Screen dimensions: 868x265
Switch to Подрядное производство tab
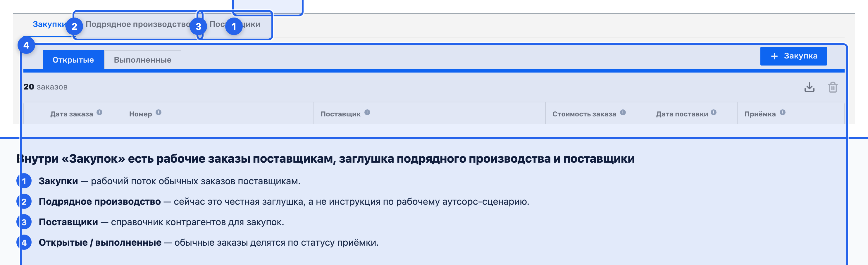(x=138, y=24)
